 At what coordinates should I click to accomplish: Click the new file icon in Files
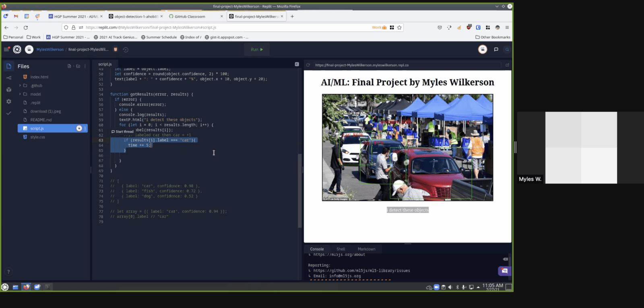pos(69,66)
